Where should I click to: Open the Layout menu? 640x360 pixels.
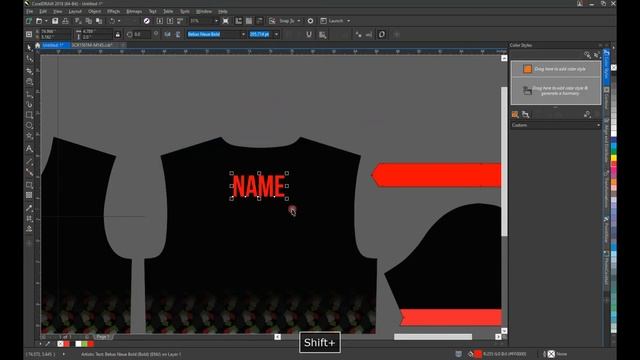[75, 11]
